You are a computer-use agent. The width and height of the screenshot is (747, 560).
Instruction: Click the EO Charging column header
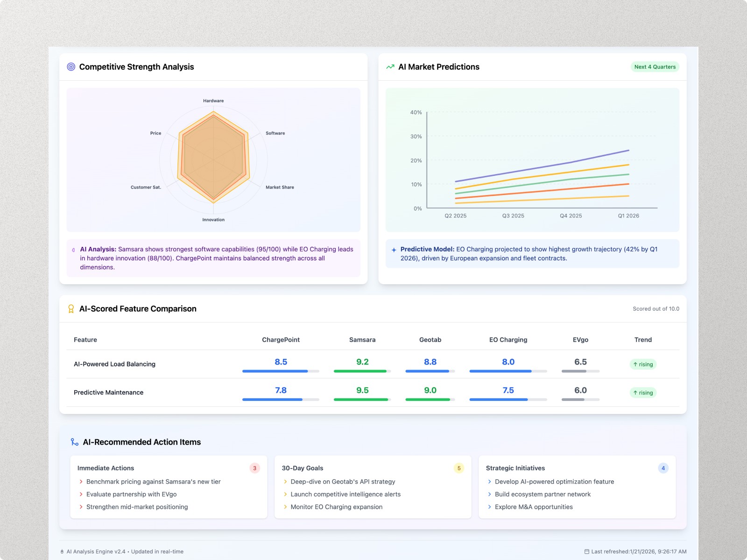pos(508,340)
